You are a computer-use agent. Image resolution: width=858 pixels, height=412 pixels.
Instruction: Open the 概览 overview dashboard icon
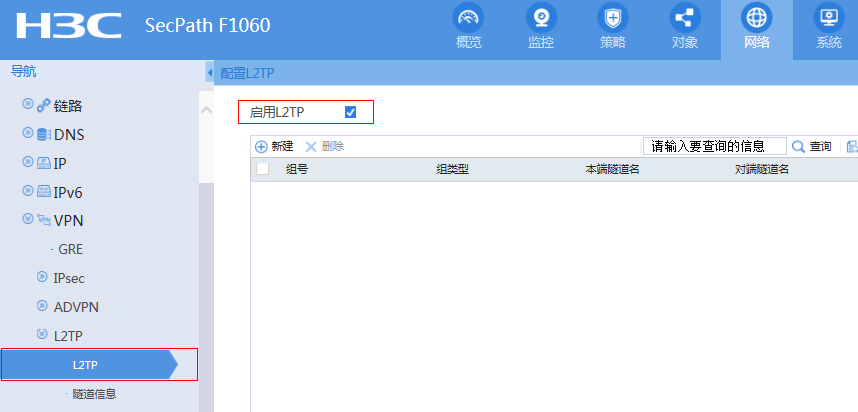pyautogui.click(x=468, y=18)
